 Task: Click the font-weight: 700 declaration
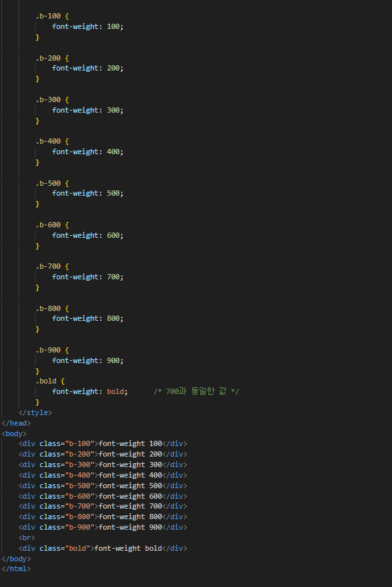[x=88, y=277]
